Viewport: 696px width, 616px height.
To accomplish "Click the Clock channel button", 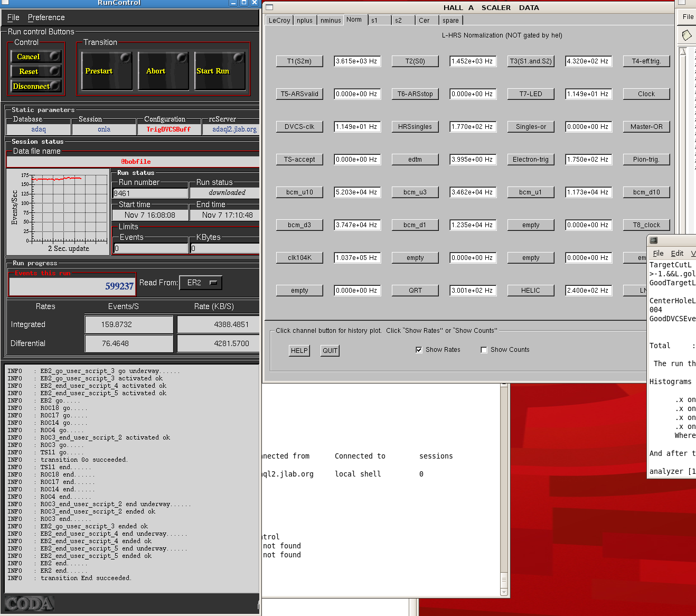I will [x=646, y=94].
